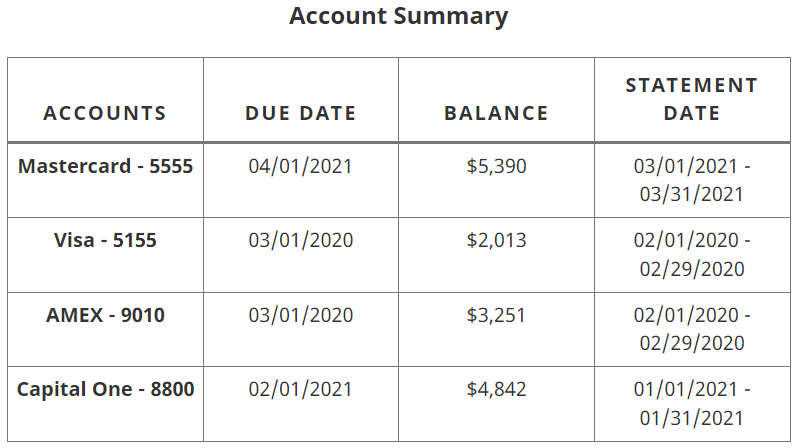Click the Visa row statement date range

(x=692, y=254)
